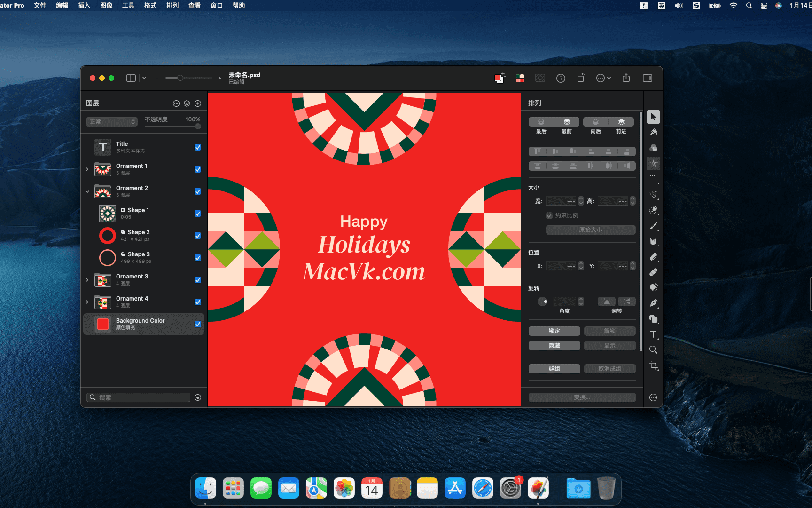Click the rotate canvas icon in title bar

click(581, 78)
